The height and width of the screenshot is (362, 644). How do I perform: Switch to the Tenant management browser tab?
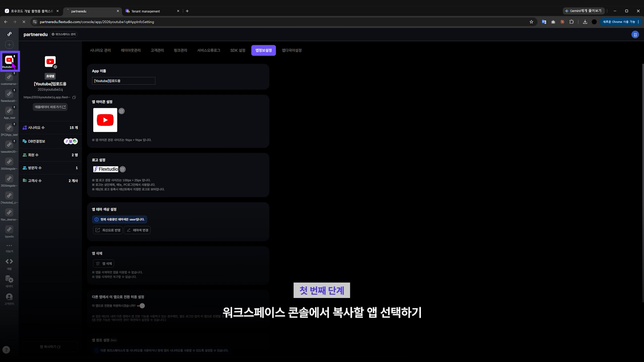click(x=153, y=11)
